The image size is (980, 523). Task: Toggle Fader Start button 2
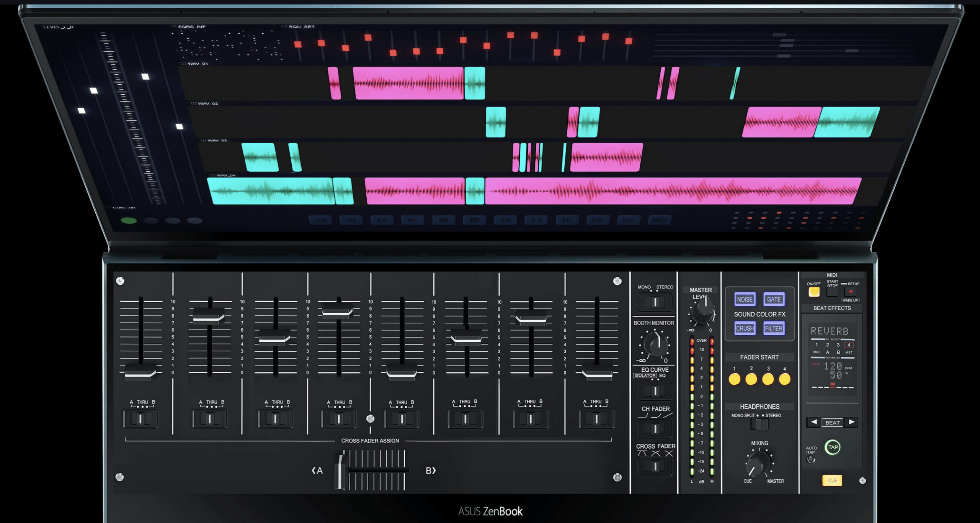click(x=751, y=379)
